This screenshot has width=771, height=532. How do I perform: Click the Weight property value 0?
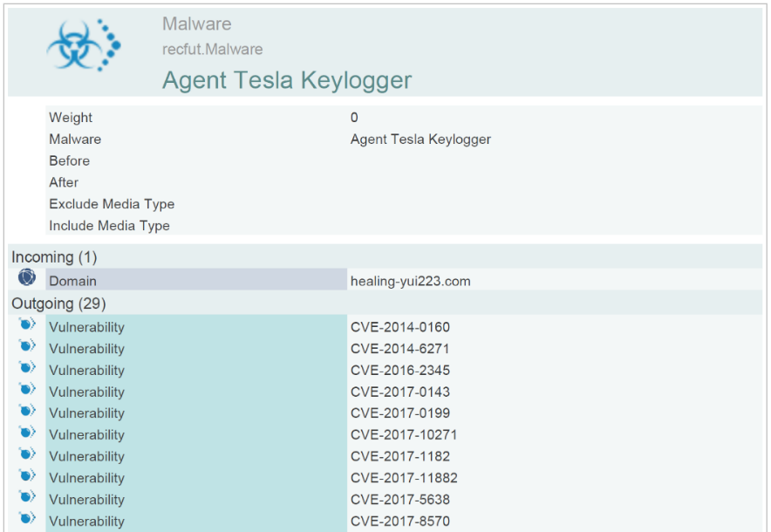pyautogui.click(x=354, y=118)
